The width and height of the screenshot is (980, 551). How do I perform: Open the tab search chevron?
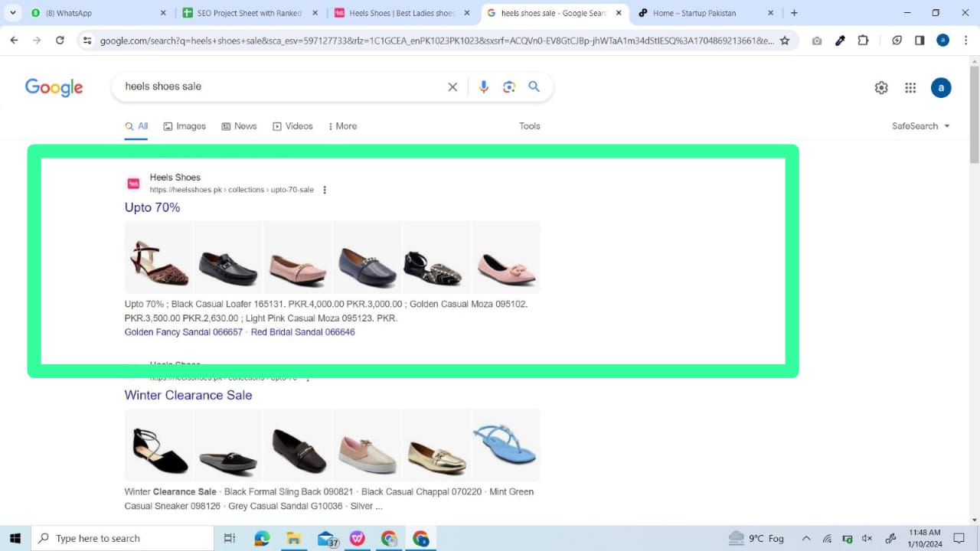coord(13,13)
